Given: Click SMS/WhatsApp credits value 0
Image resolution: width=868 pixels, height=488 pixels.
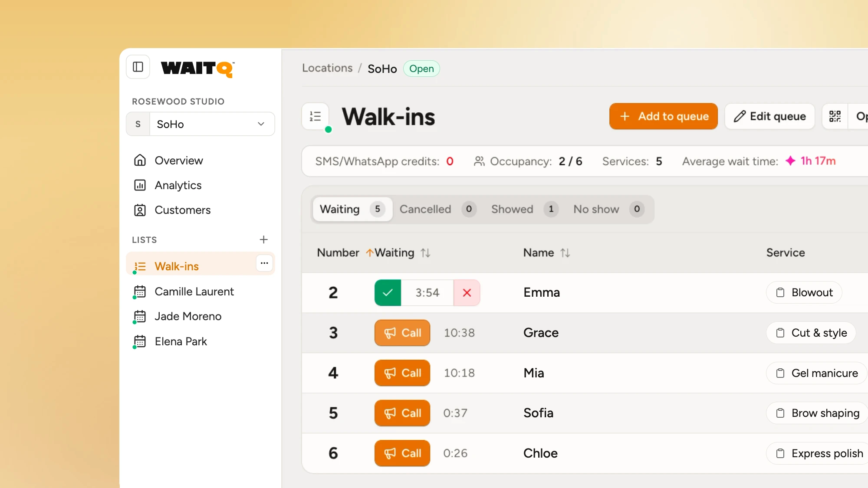Looking at the screenshot, I should click(450, 161).
